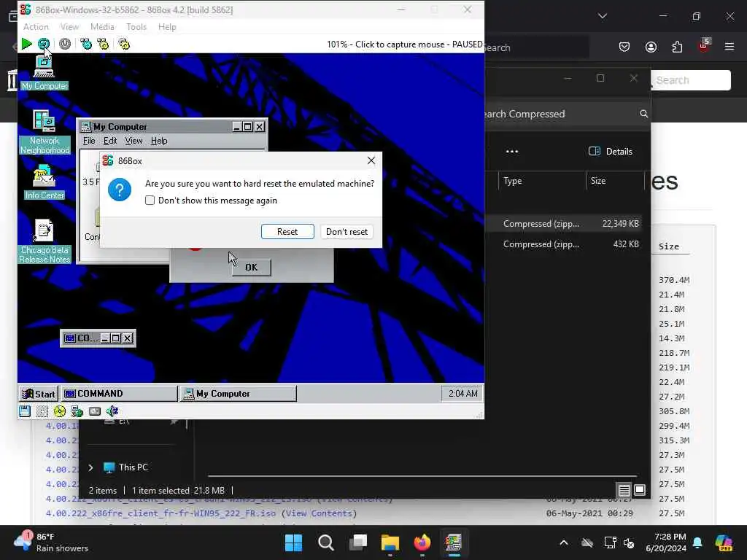Open the Tools menu in 86Box
The width and height of the screenshot is (747, 560).
point(136,27)
